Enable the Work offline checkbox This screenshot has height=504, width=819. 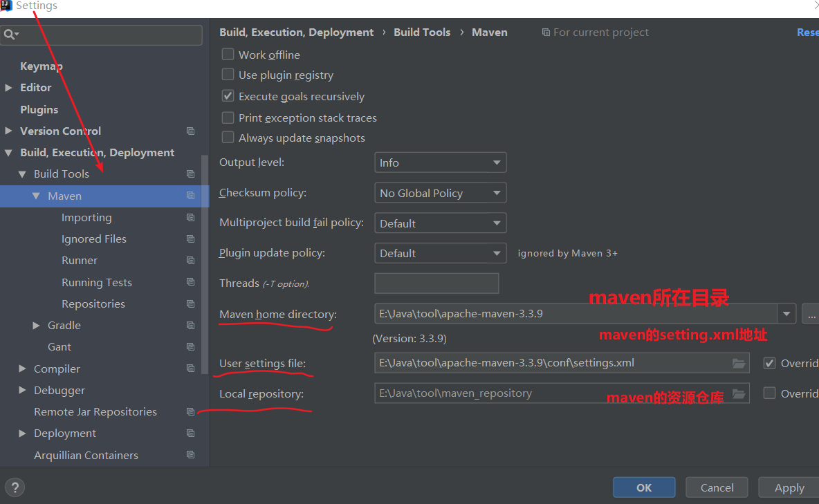[x=228, y=54]
